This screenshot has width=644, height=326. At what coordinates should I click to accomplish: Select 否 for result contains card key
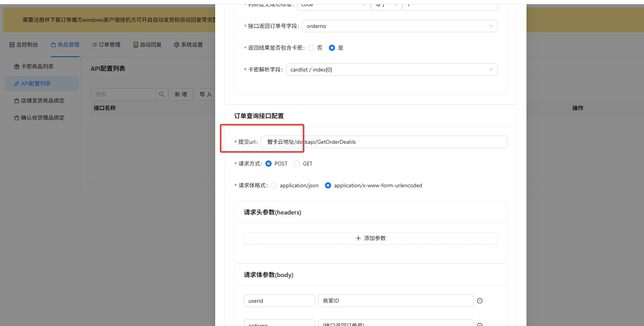point(311,48)
